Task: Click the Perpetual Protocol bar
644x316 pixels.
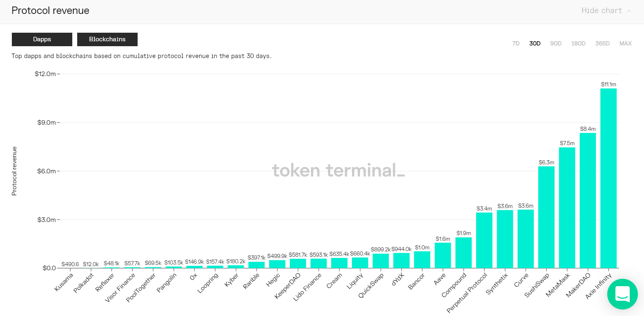Action: (x=484, y=240)
